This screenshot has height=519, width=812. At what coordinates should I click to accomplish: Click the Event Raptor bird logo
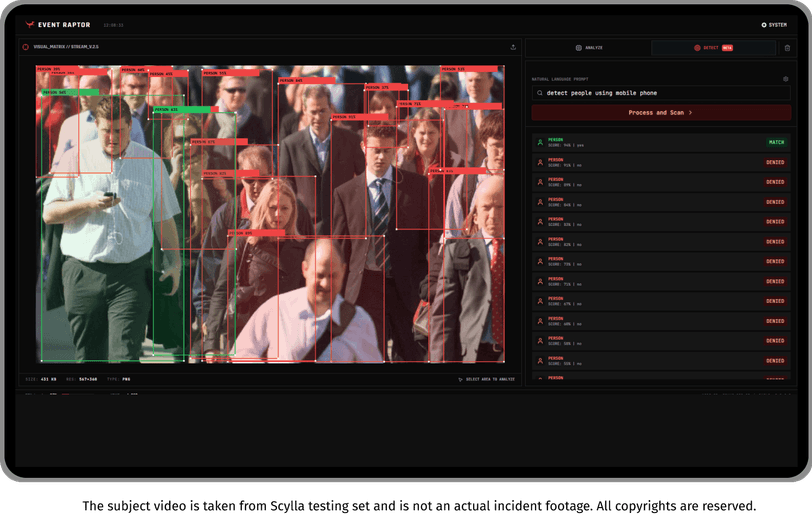click(30, 24)
